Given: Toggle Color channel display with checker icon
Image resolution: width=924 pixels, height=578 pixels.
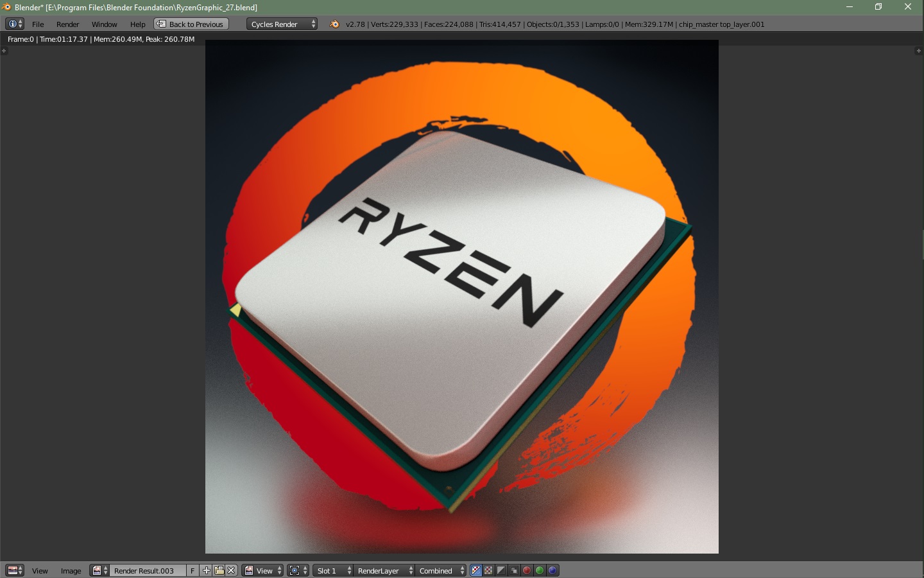Looking at the screenshot, I should coord(488,570).
